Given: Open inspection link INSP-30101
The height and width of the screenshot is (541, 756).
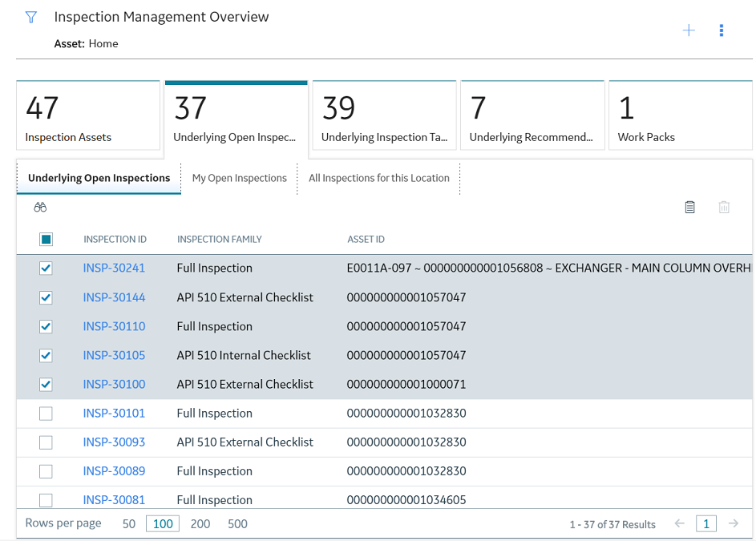Looking at the screenshot, I should [x=114, y=414].
